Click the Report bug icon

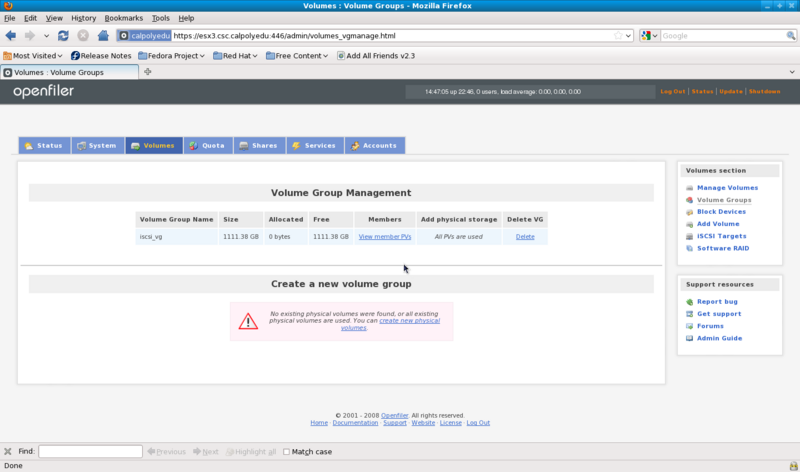(689, 302)
